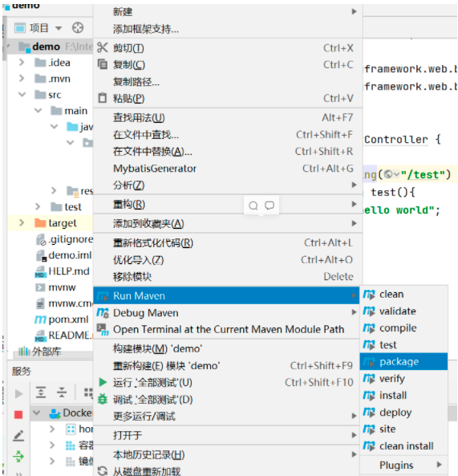Viewport: 458px width, 476px height.
Task: Open 打开于 submenu
Action: pos(226,435)
